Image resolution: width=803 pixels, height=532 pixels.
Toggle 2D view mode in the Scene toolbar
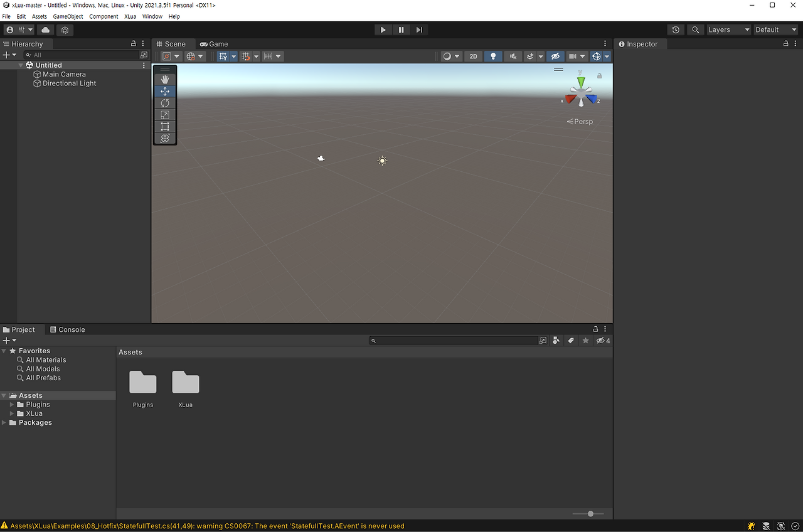473,56
